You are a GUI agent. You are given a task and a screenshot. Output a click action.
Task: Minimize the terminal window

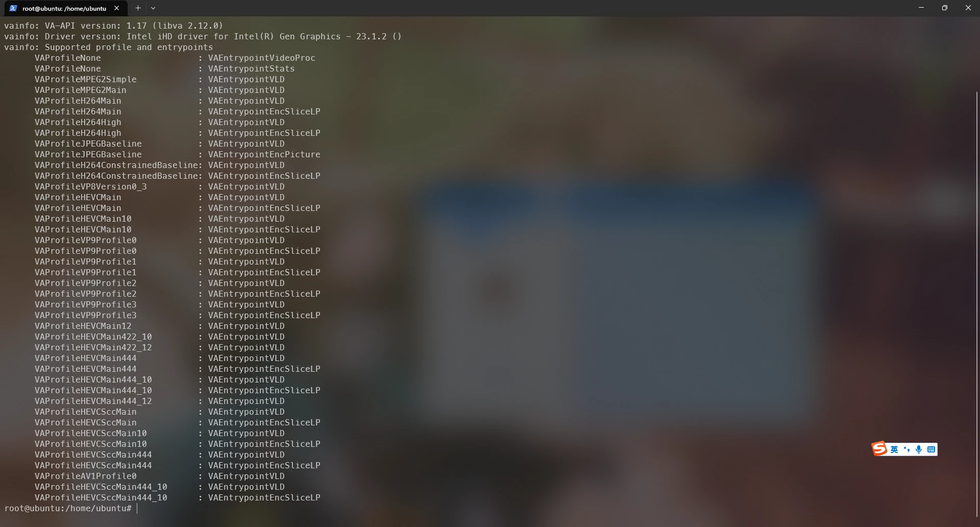coord(921,8)
